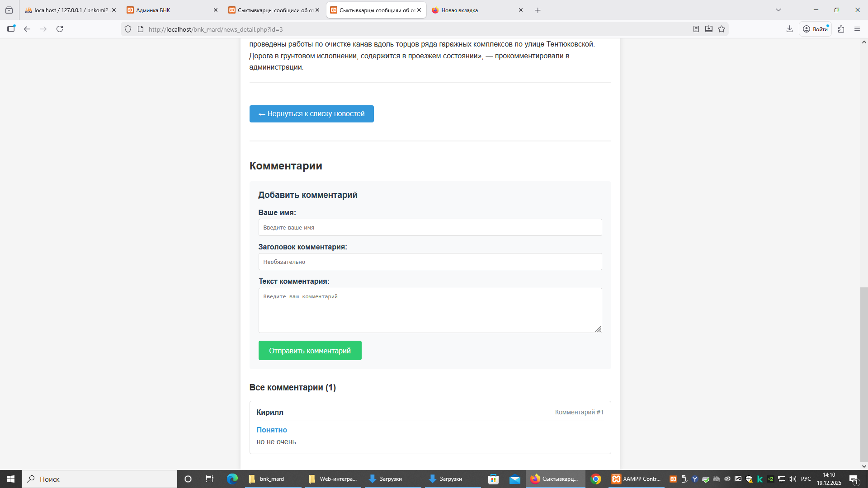Open new tab with plus button
Image resolution: width=868 pixels, height=488 pixels.
click(538, 10)
